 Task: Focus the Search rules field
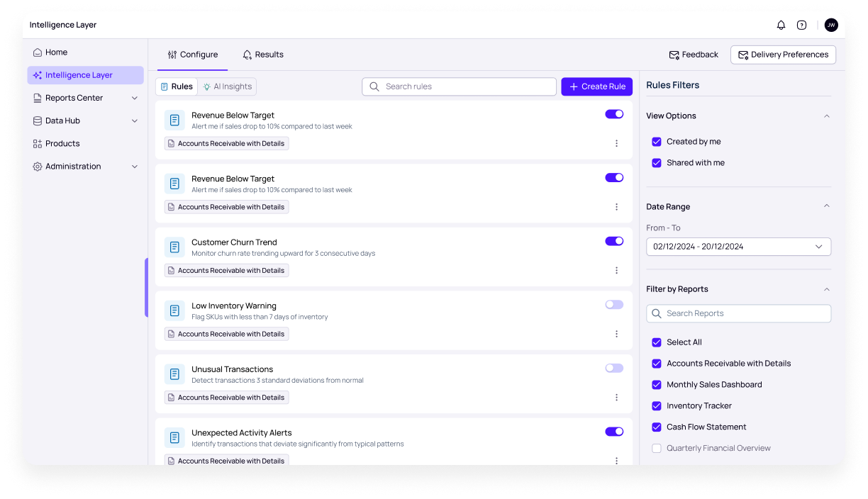point(460,86)
